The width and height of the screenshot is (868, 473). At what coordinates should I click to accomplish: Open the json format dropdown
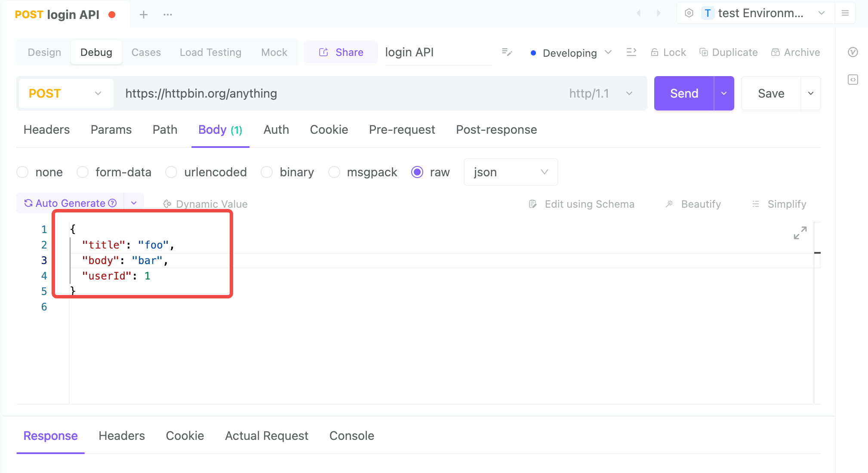pyautogui.click(x=511, y=172)
